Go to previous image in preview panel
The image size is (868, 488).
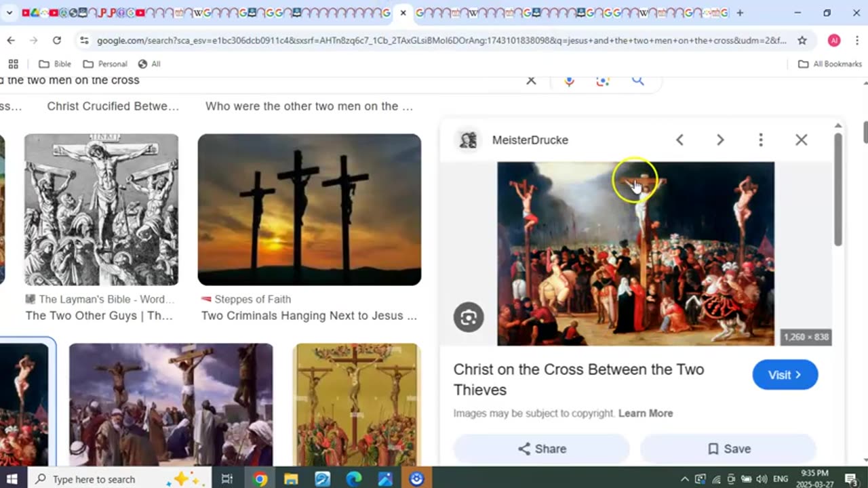(x=679, y=140)
